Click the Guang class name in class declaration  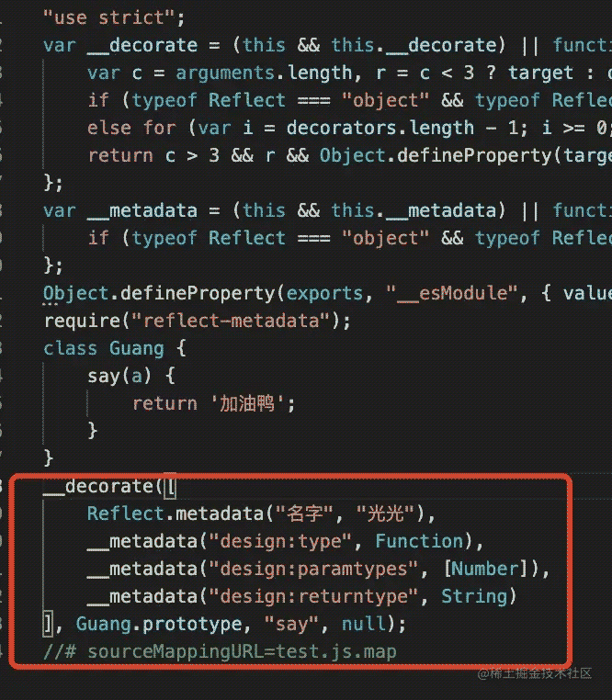click(x=137, y=349)
